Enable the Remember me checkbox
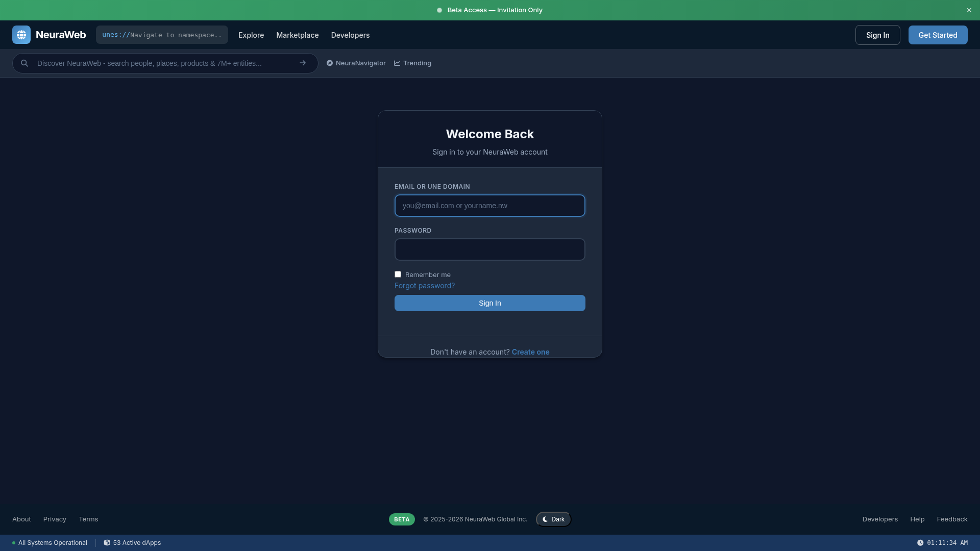This screenshot has height=551, width=980. coord(398,274)
